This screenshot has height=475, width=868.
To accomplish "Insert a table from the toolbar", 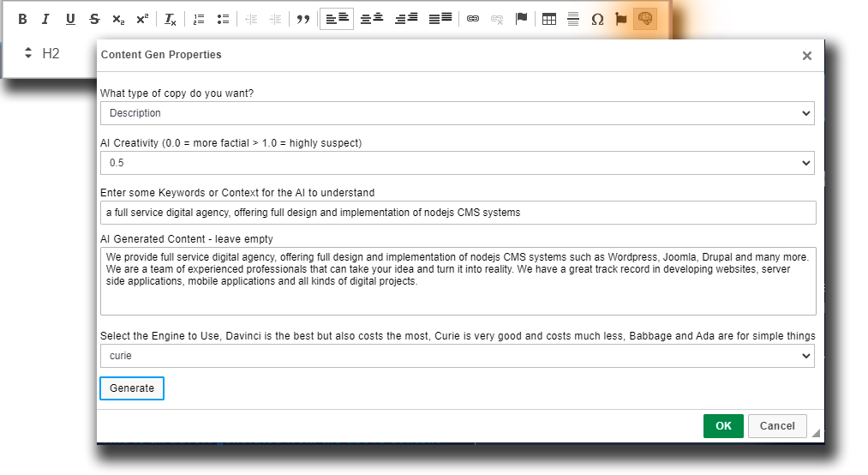I will tap(549, 19).
